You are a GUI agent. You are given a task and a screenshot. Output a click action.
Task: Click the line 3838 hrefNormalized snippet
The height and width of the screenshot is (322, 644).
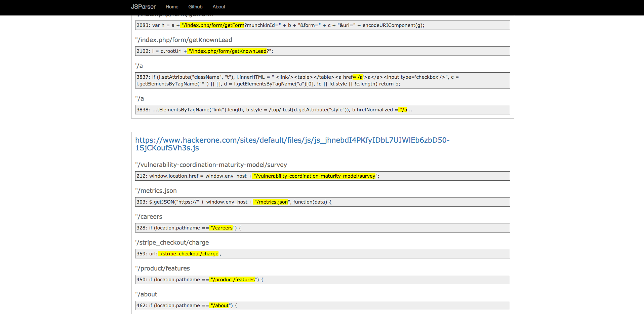[322, 110]
